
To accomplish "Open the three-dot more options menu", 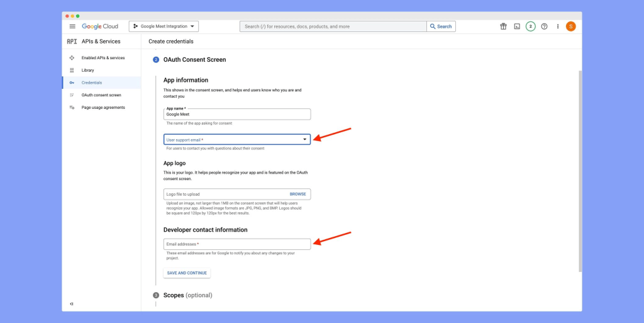I will [558, 26].
